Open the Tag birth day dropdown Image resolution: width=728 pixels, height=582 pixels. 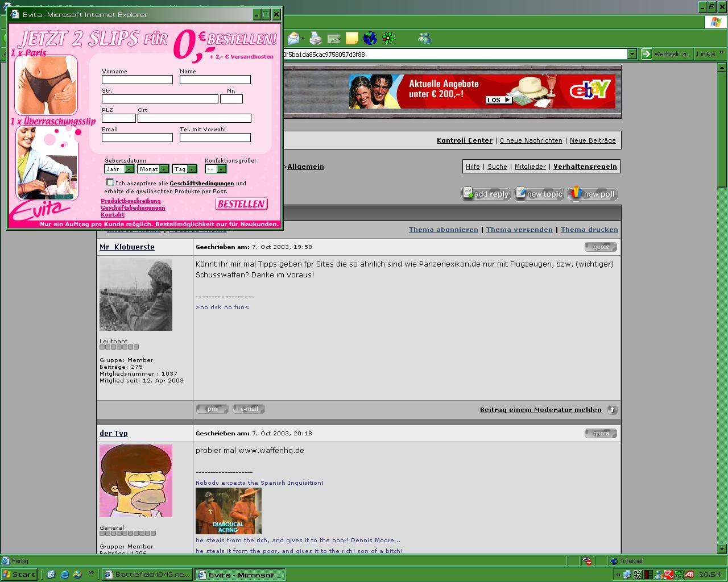[x=184, y=169]
